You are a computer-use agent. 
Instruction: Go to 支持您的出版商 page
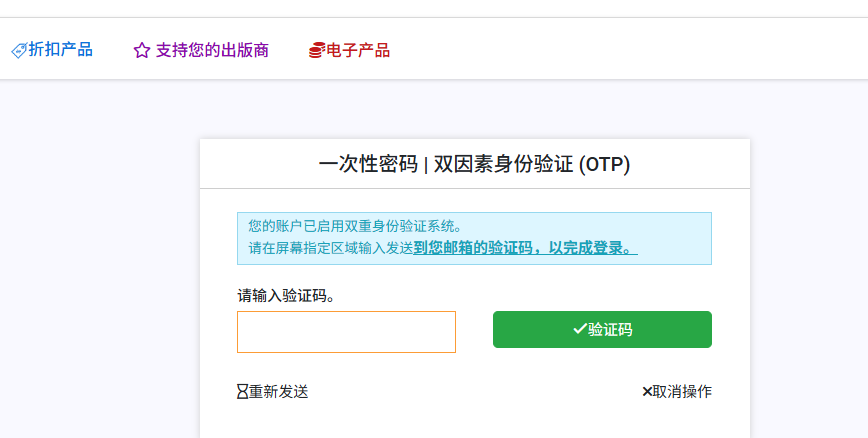212,50
